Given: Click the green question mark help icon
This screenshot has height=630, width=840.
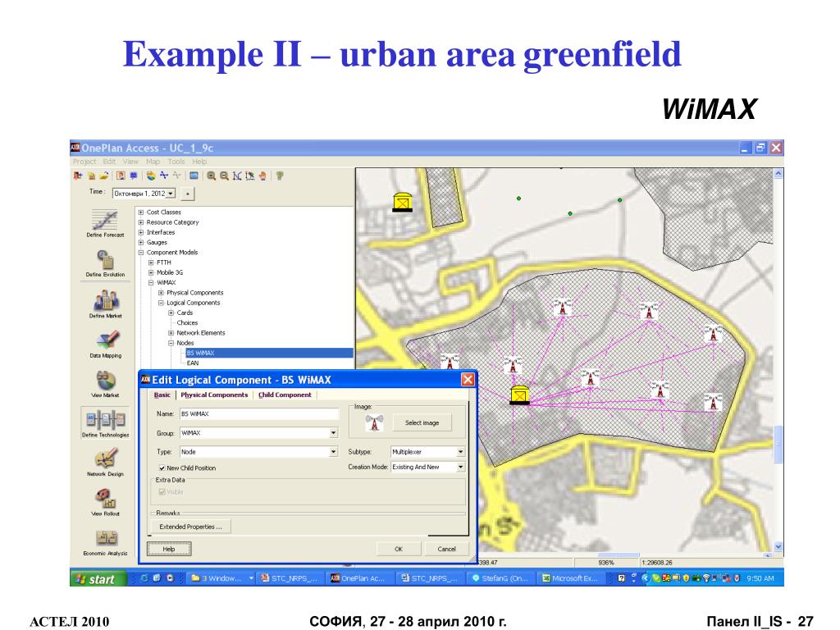Looking at the screenshot, I should (x=280, y=176).
